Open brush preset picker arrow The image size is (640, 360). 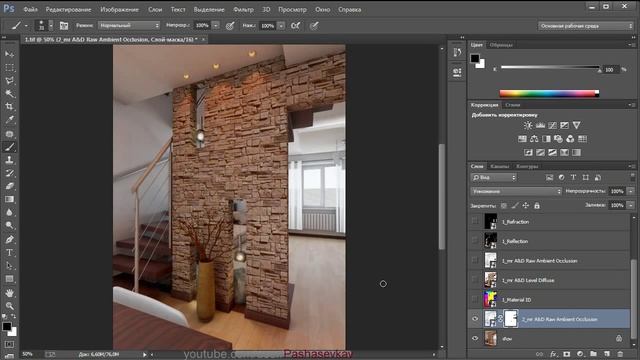(51, 26)
